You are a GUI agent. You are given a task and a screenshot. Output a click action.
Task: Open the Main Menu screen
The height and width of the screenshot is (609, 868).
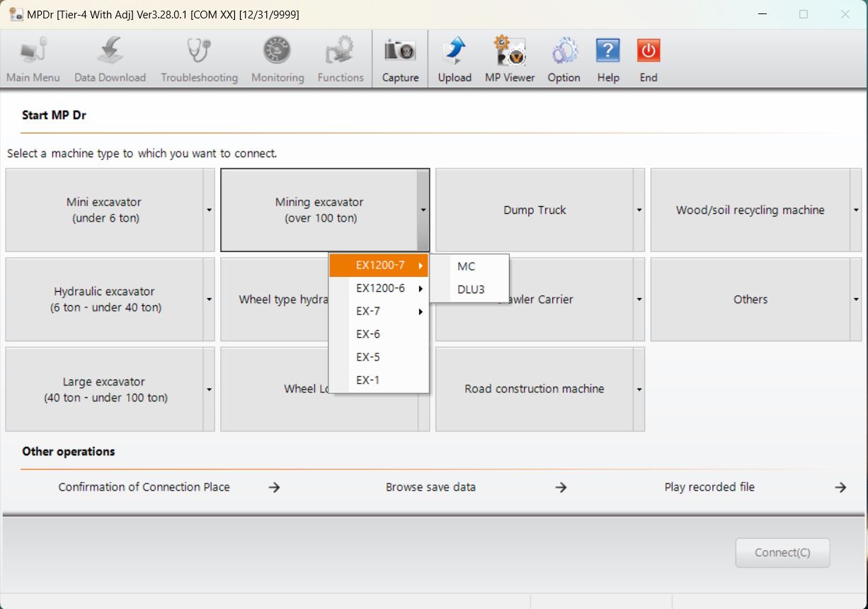(x=33, y=59)
